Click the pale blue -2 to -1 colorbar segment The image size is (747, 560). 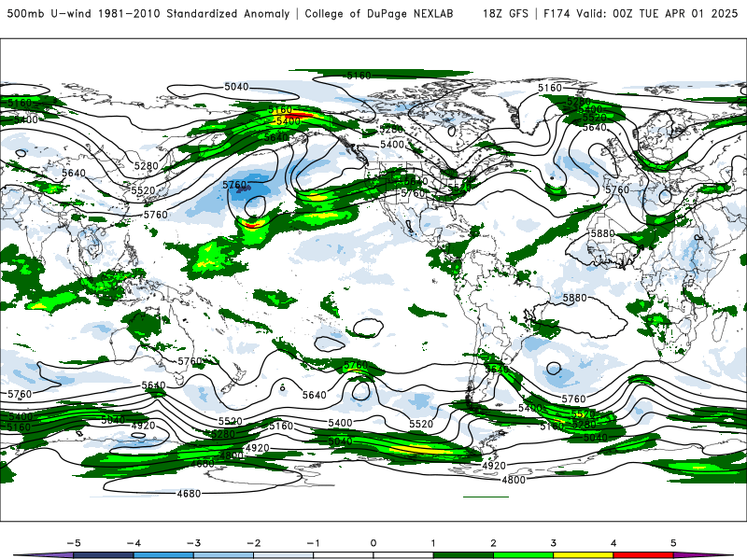click(x=284, y=555)
